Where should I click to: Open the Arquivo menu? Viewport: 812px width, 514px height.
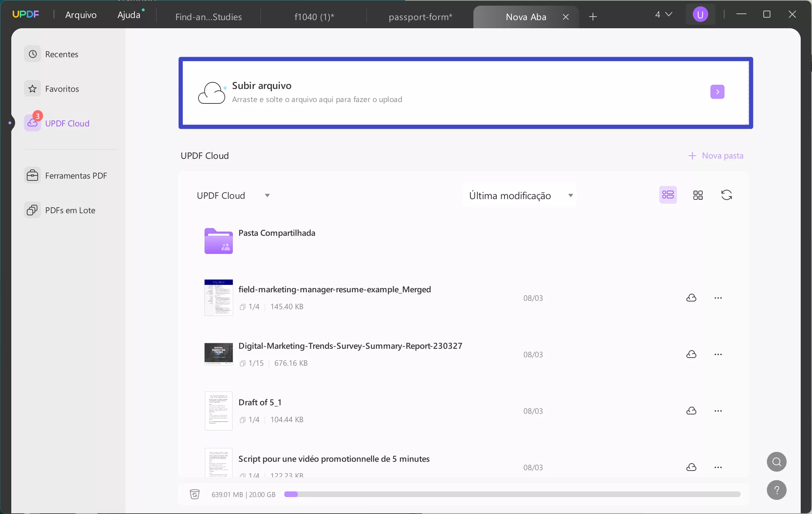pyautogui.click(x=81, y=15)
